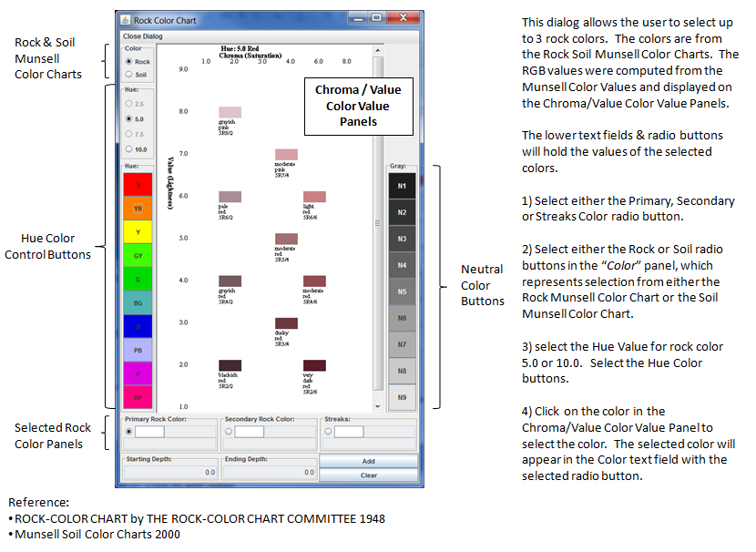This screenshot has width=756, height=552.
Task: Click the Add button
Action: point(368,461)
